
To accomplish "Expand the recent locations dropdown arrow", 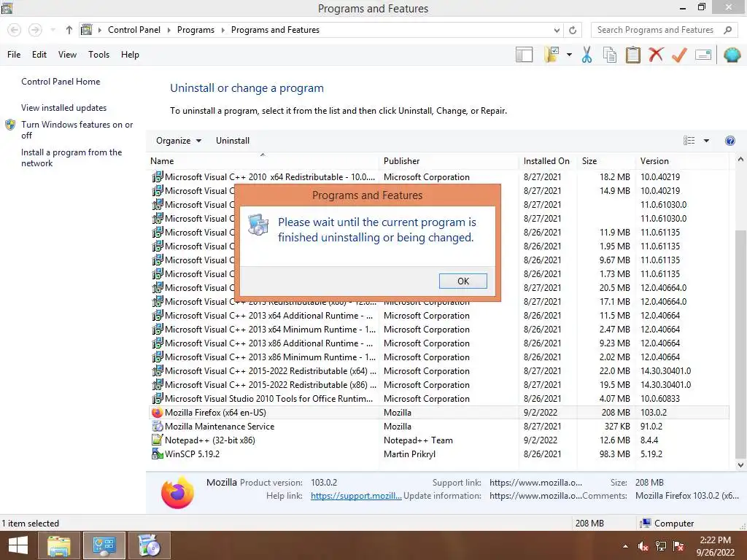I will (x=53, y=30).
